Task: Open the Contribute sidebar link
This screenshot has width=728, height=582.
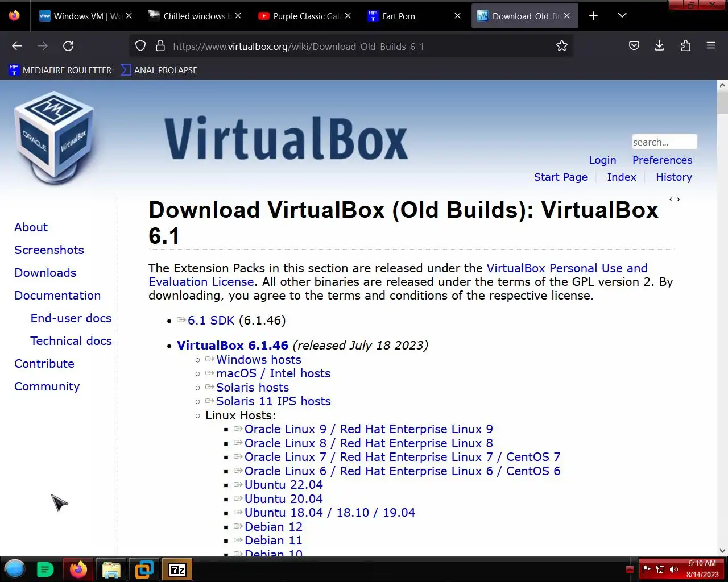Action: [x=44, y=364]
